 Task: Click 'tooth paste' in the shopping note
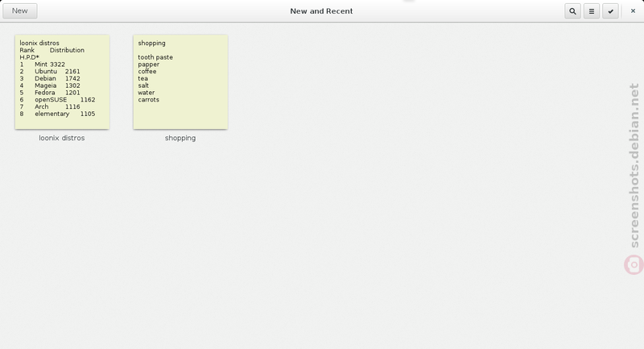pos(155,57)
